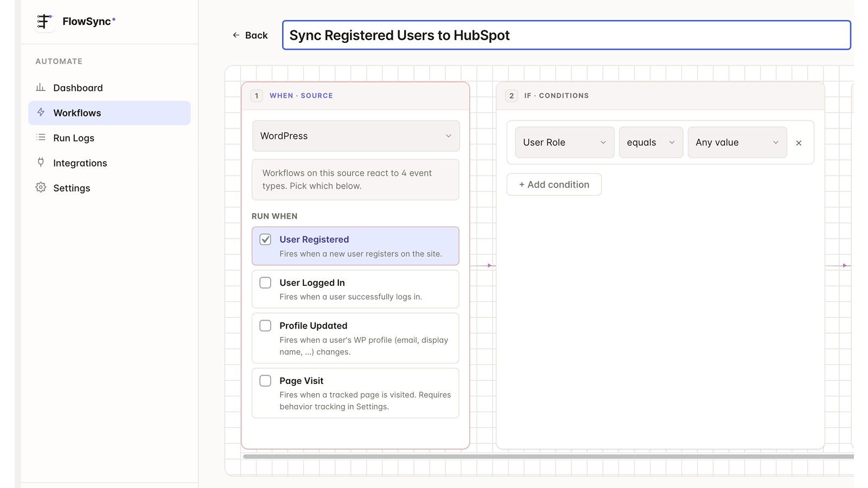Open the Any value dropdown
The height and width of the screenshot is (488, 868).
click(x=737, y=143)
